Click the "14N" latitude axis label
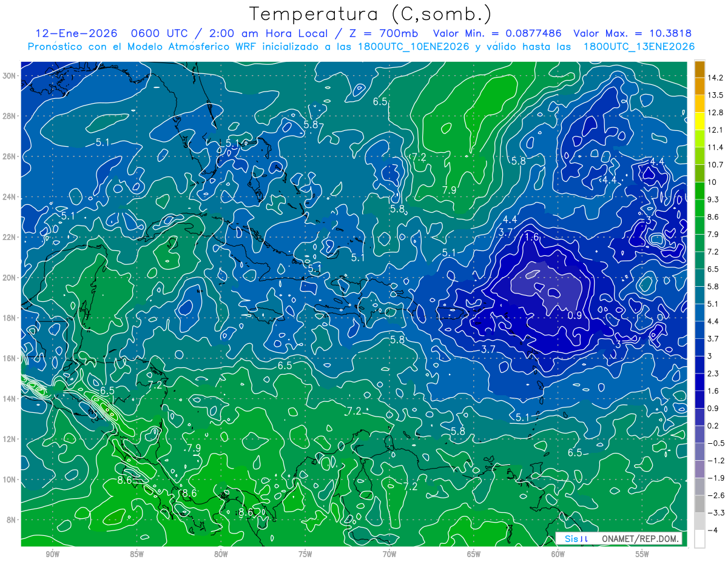Screen dimensions: 728x562 pos(8,399)
